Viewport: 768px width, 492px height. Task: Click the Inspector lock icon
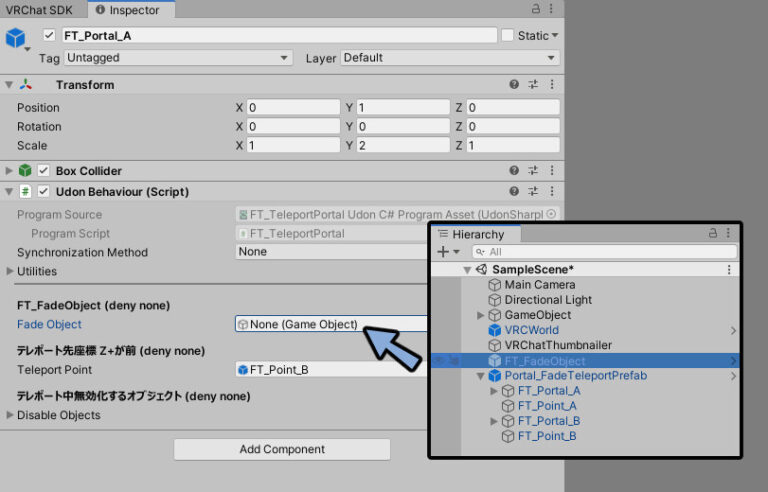click(536, 9)
